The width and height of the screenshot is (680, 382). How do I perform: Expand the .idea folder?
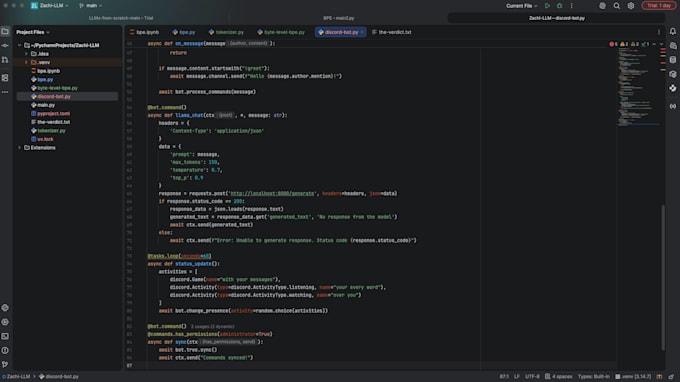tap(26, 54)
